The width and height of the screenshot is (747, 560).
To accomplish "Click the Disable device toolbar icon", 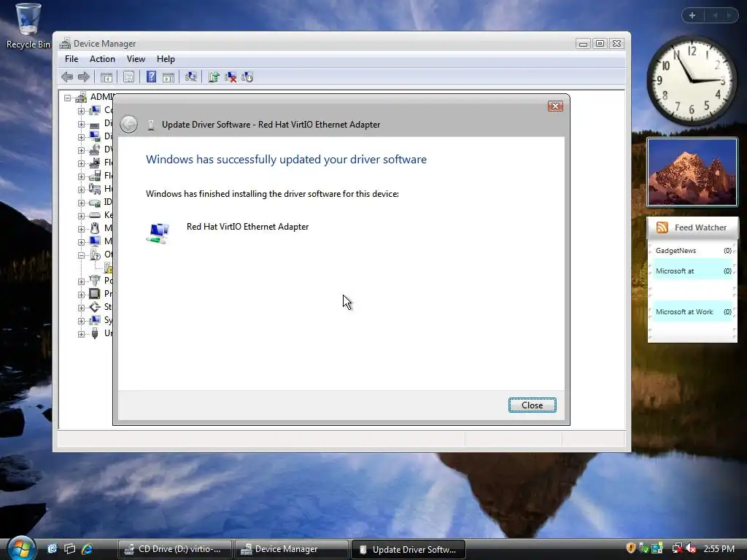I will [247, 77].
